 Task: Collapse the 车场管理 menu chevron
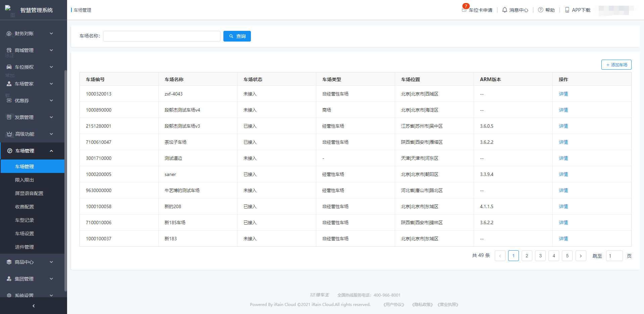coord(51,151)
